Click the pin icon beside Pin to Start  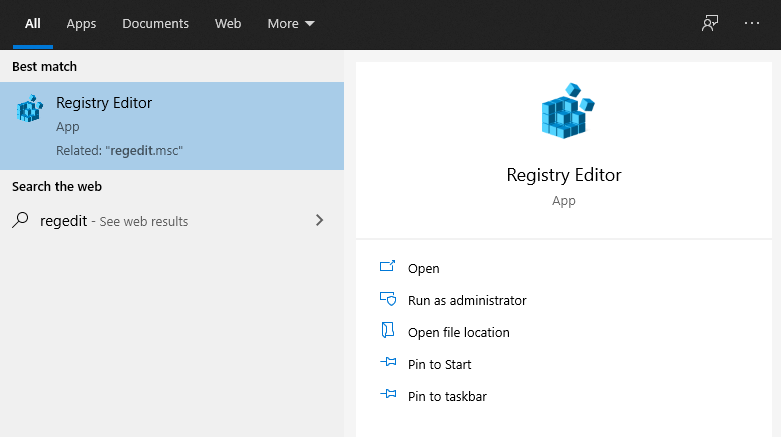tap(389, 362)
